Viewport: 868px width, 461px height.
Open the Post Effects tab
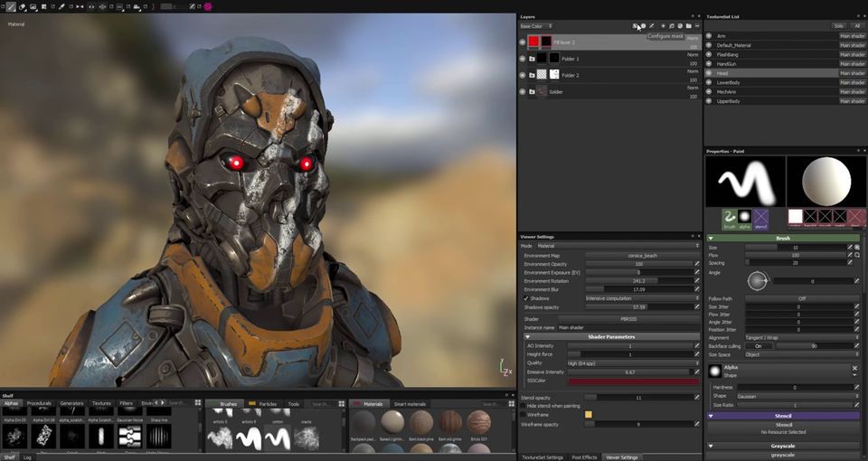pos(584,457)
